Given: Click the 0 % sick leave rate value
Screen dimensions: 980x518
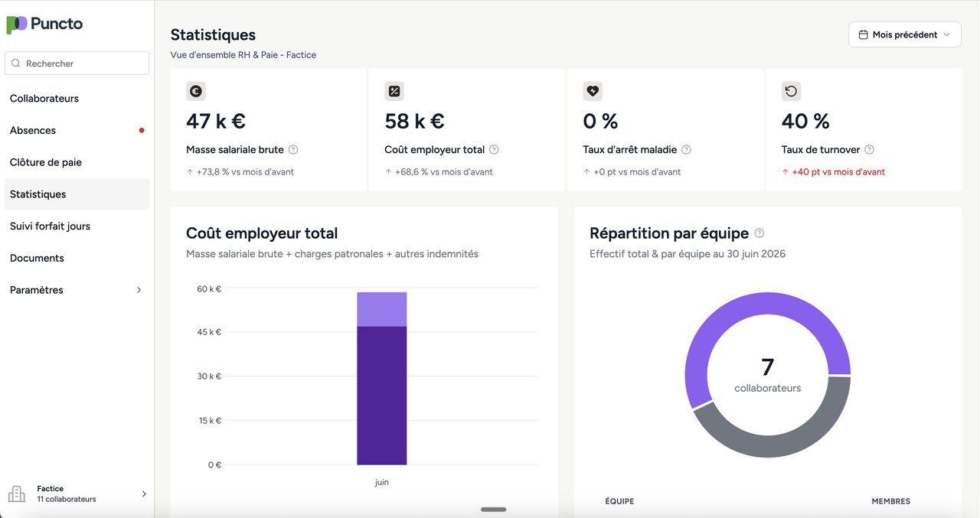Looking at the screenshot, I should click(x=600, y=121).
